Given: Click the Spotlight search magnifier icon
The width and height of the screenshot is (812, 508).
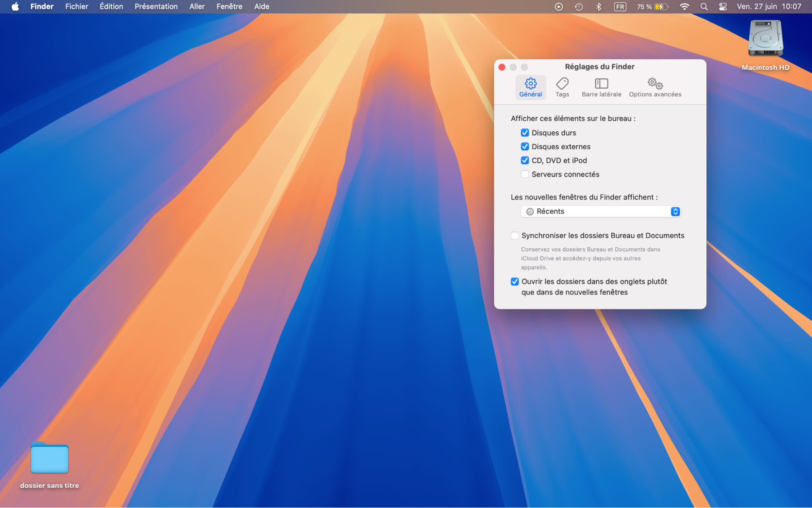Looking at the screenshot, I should (704, 7).
